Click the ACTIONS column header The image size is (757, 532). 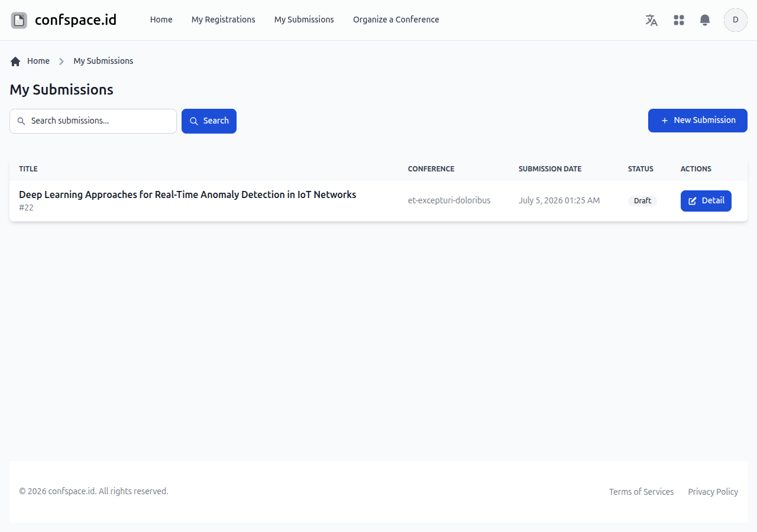(696, 169)
